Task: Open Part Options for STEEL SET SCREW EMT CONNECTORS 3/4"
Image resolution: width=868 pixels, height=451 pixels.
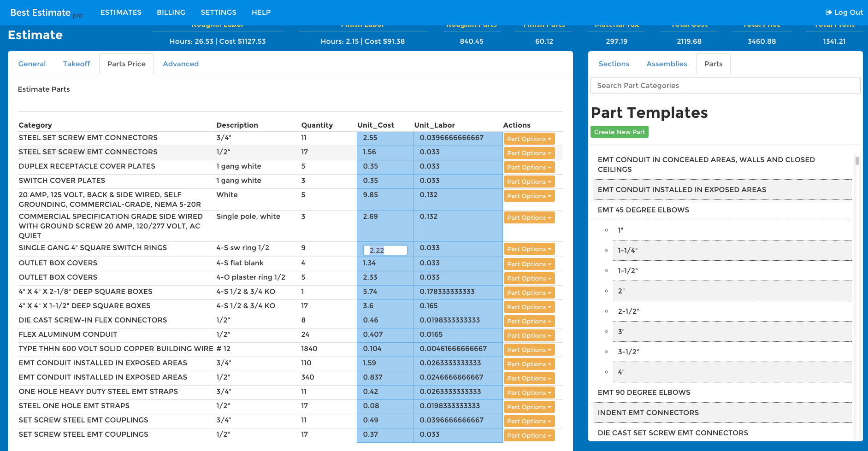Action: [x=529, y=138]
